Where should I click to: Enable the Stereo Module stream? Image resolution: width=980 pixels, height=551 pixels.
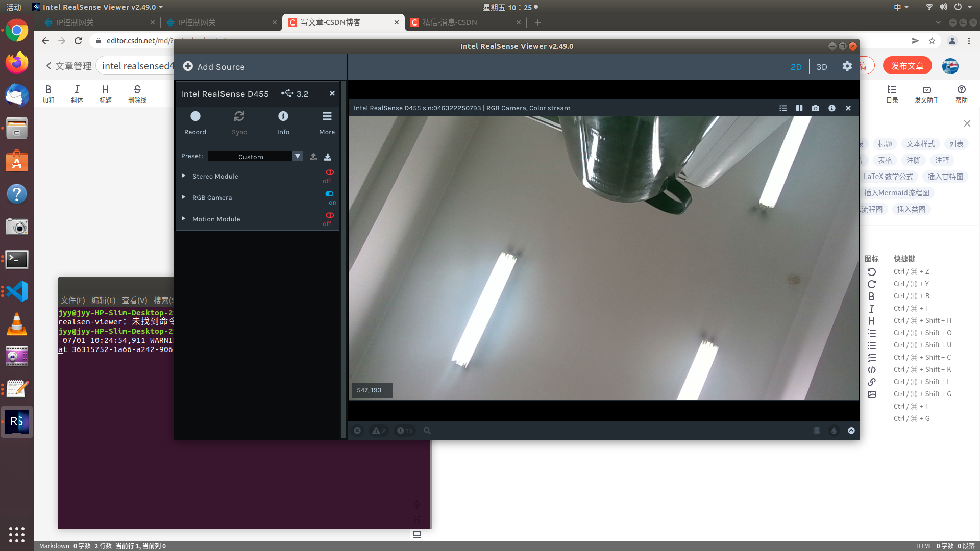coord(329,172)
